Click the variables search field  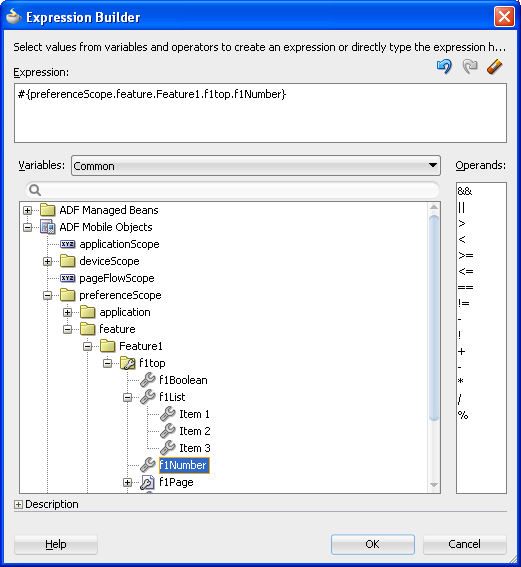click(232, 190)
